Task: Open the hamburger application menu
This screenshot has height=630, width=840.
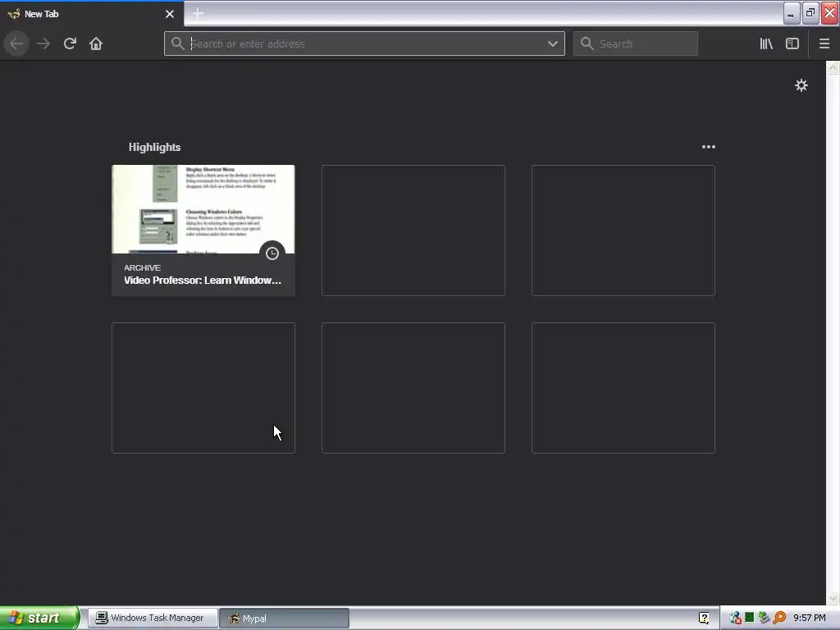Action: tap(824, 43)
